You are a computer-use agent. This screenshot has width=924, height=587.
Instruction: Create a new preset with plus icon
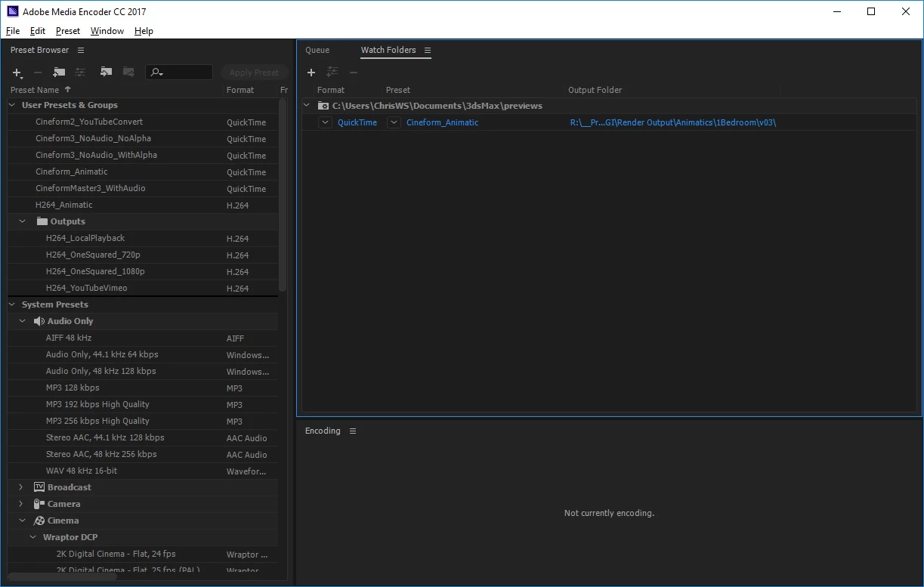pyautogui.click(x=17, y=73)
